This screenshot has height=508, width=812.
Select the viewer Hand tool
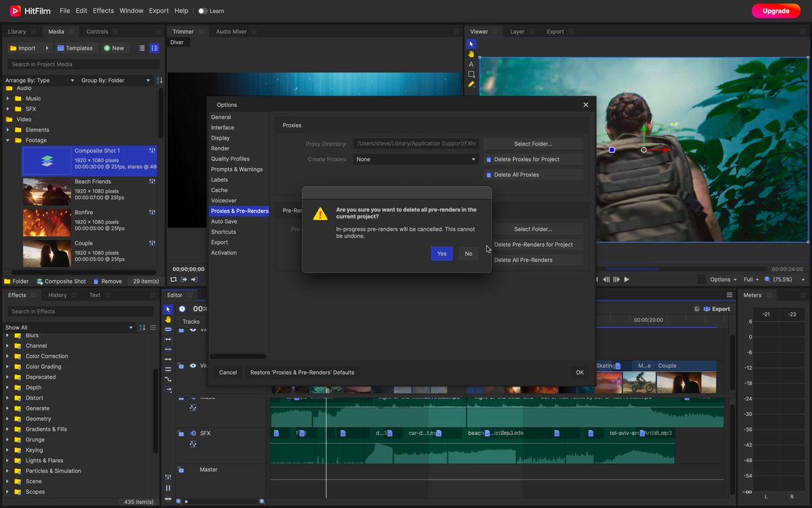click(x=472, y=54)
